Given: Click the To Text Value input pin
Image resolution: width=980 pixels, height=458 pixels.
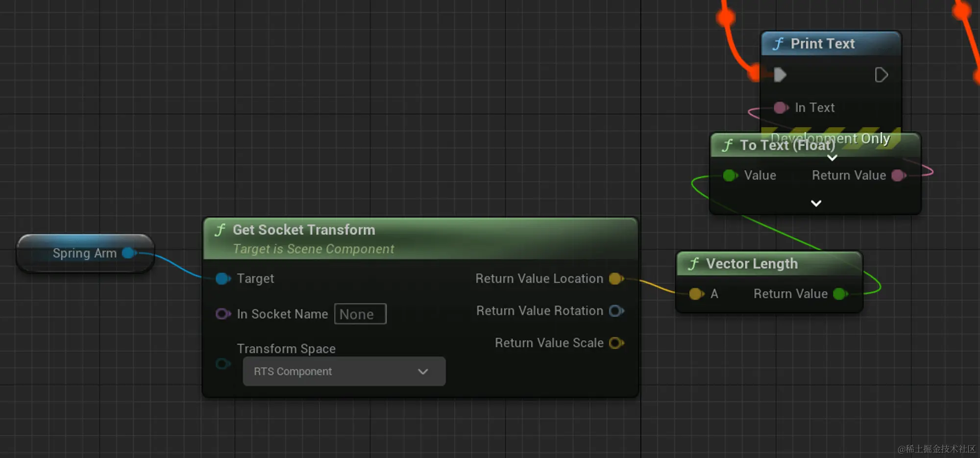Looking at the screenshot, I should pyautogui.click(x=730, y=175).
